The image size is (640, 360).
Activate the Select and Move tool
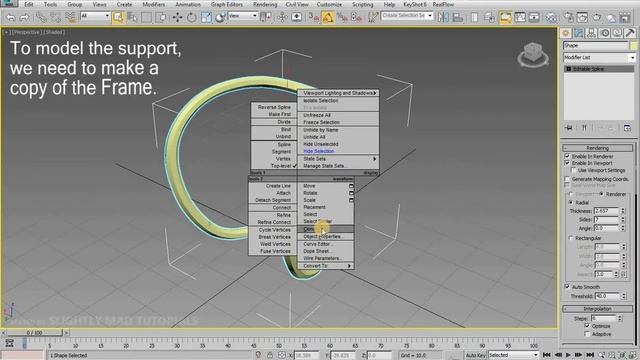pyautogui.click(x=177, y=17)
